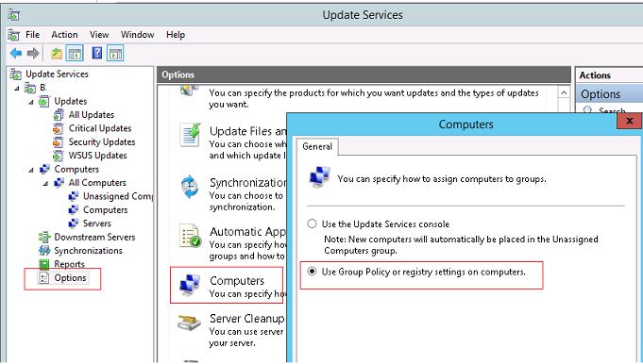The image size is (643, 364).
Task: Click the Options list scroll up arrow
Action: tap(564, 93)
